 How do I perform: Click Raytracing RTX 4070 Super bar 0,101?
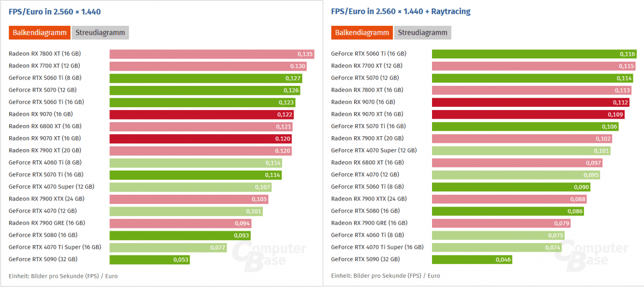[521, 151]
